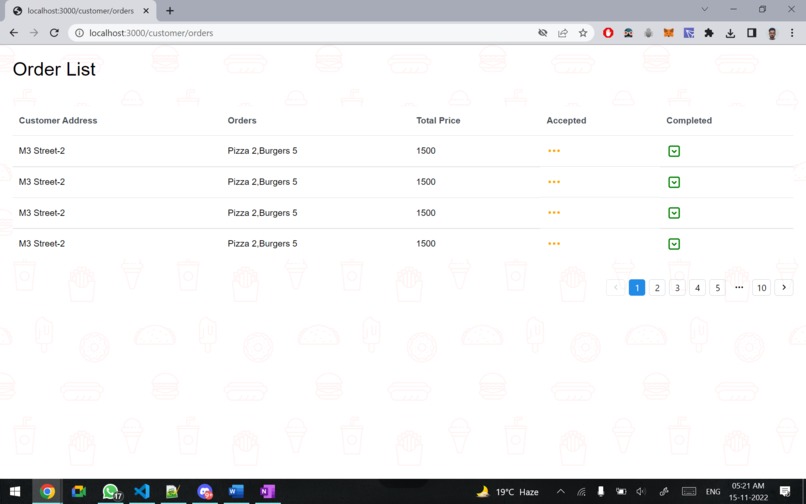Click the pagination ellipsis to skip pages
Screen dimensions: 806x504
point(739,287)
